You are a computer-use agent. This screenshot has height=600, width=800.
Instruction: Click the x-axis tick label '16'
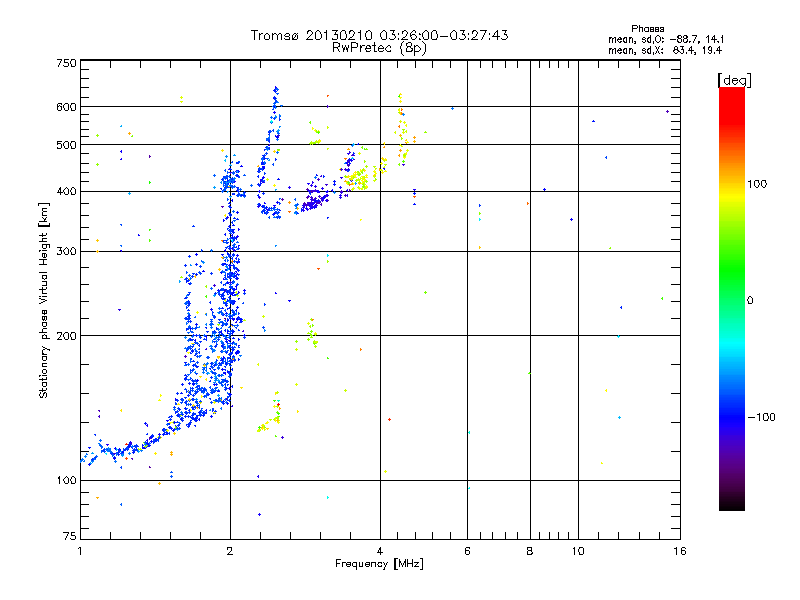pyautogui.click(x=680, y=551)
